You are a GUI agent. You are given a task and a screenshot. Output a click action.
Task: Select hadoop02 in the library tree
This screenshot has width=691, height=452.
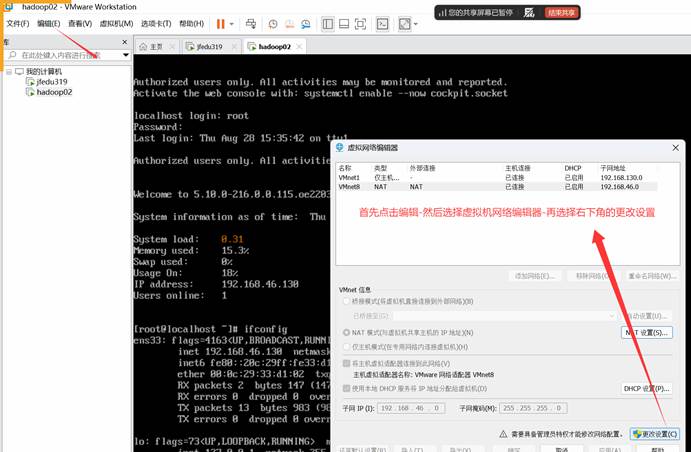tap(54, 92)
